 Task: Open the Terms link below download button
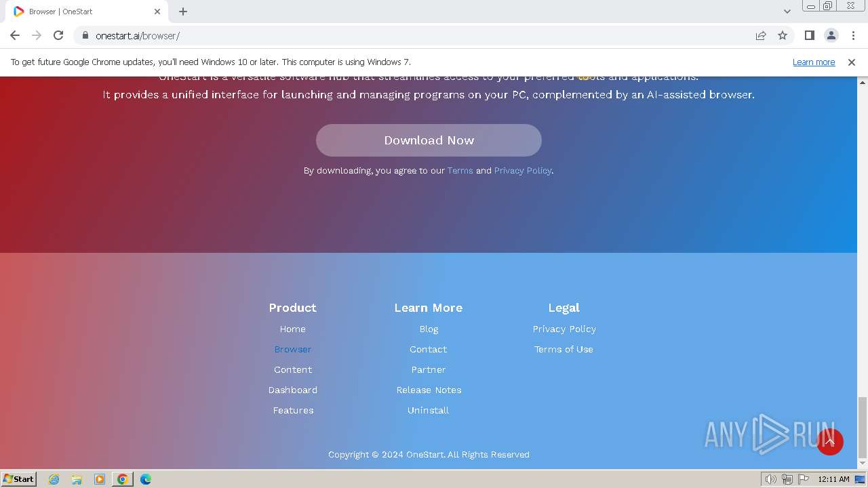(x=460, y=171)
